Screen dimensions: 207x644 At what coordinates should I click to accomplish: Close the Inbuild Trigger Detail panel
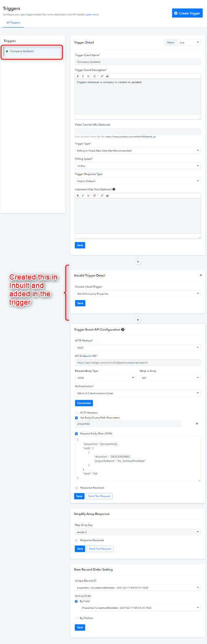point(201,275)
